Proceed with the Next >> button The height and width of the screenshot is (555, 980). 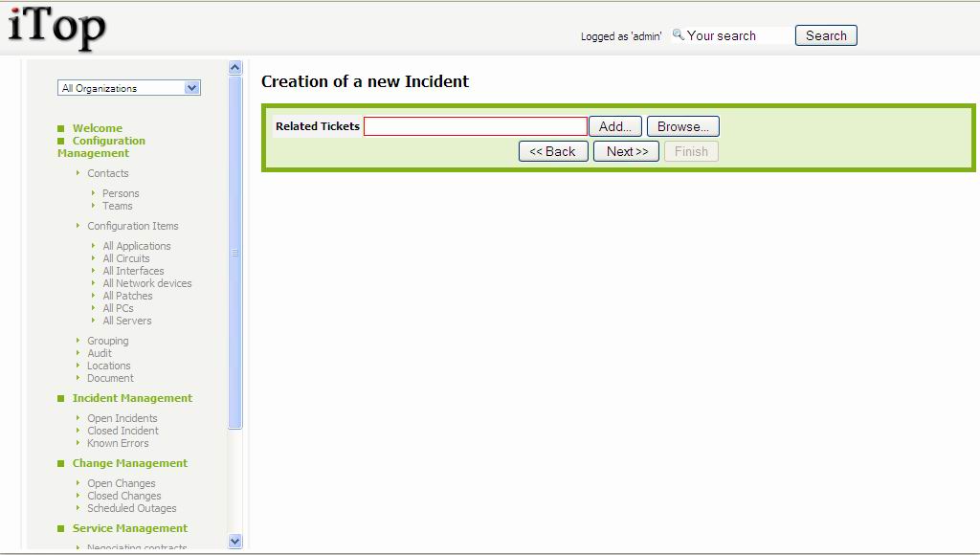pyautogui.click(x=626, y=151)
